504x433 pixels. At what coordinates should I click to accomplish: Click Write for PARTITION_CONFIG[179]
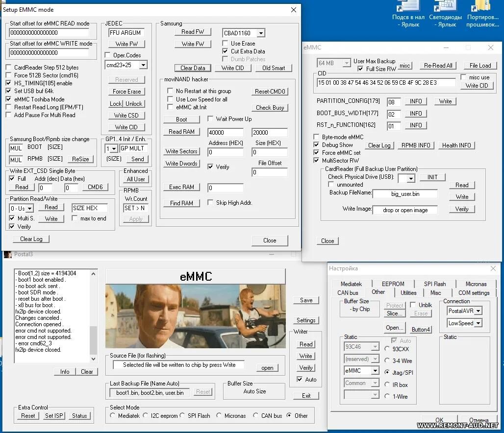pyautogui.click(x=445, y=101)
